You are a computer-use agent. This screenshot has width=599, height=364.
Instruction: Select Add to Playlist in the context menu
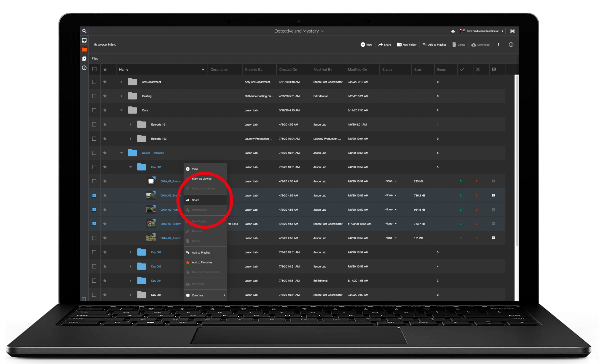point(201,253)
